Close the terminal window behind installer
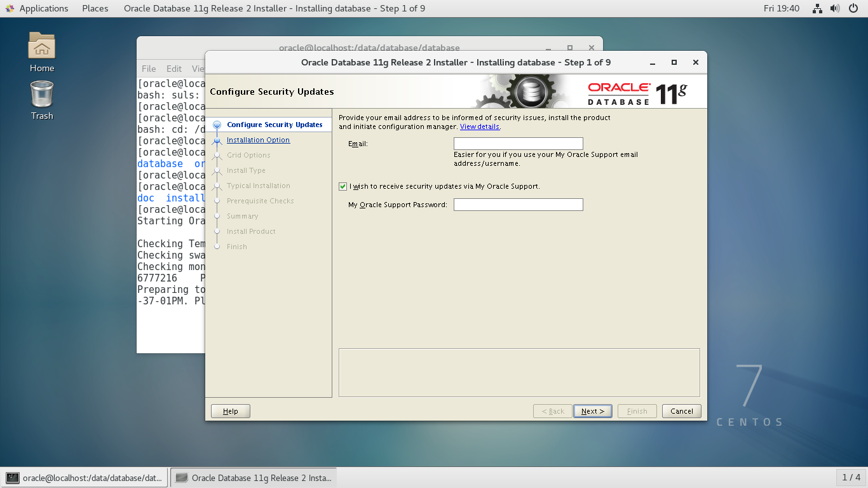868x488 pixels. (x=592, y=48)
